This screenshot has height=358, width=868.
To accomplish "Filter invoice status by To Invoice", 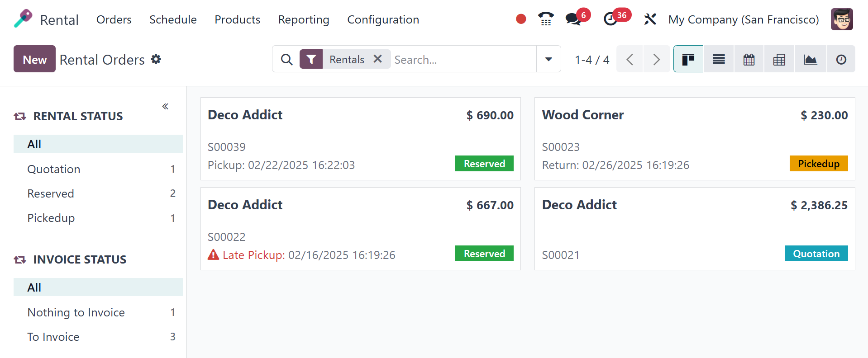I will point(53,337).
